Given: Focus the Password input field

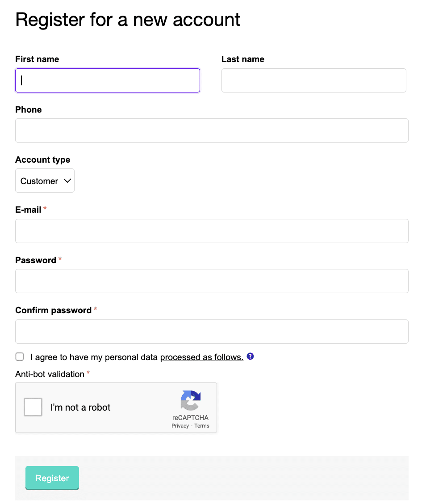Looking at the screenshot, I should [212, 281].
